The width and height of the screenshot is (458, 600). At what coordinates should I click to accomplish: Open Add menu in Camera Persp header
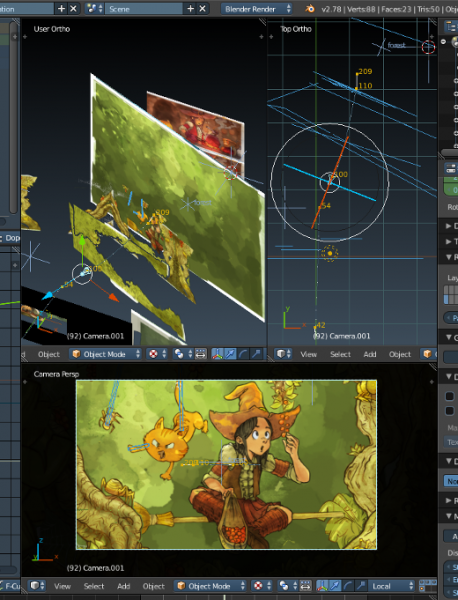click(123, 586)
